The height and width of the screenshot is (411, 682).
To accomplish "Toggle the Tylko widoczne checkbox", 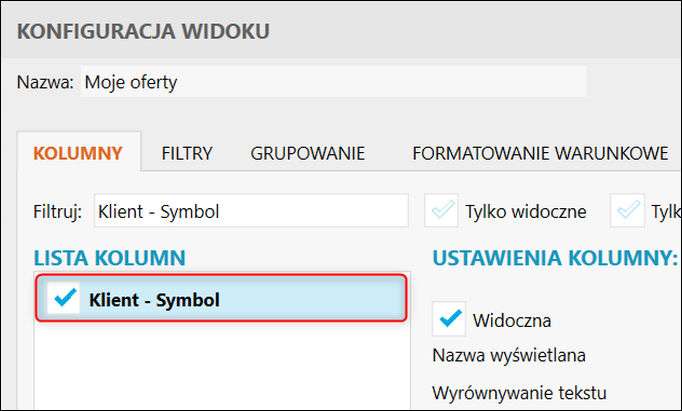I will (x=441, y=211).
